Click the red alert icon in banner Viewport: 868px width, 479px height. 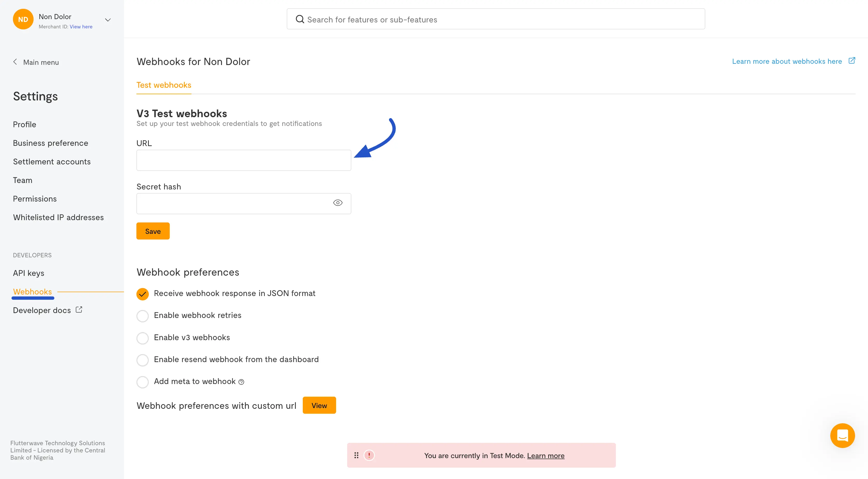(x=369, y=455)
